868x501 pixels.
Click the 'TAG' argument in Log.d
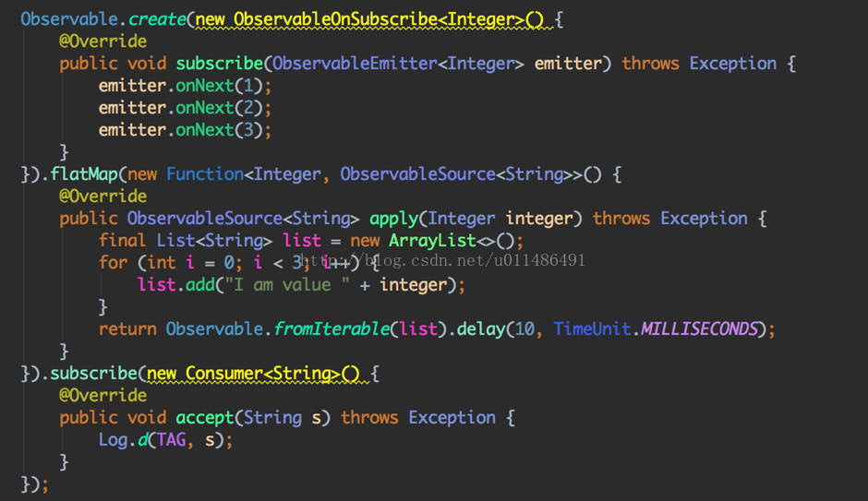click(171, 439)
